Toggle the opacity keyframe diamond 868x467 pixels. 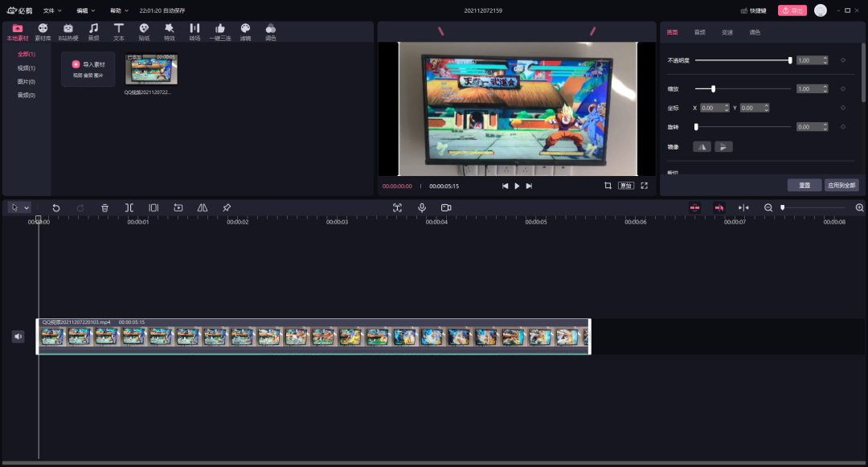pyautogui.click(x=842, y=60)
